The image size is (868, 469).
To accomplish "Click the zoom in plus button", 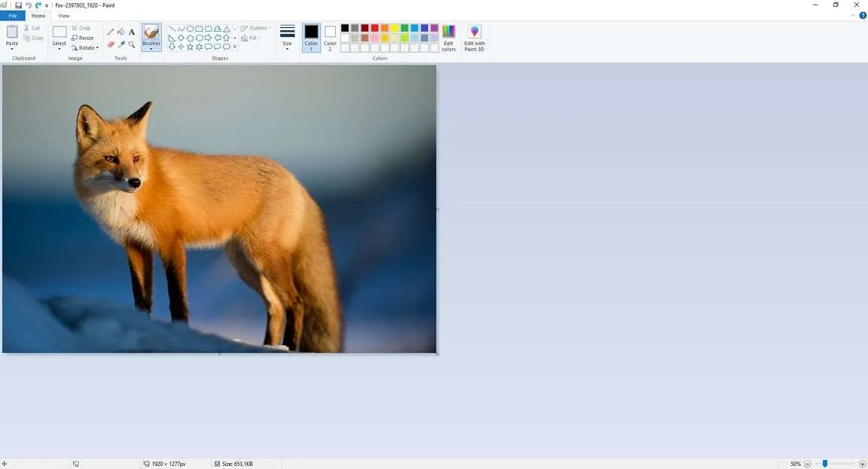I will (x=862, y=464).
